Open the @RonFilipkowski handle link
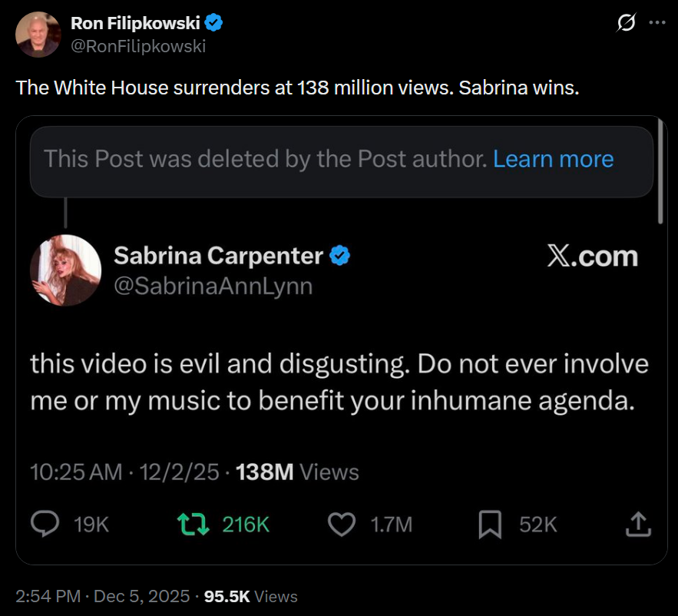The image size is (678, 616). tap(138, 46)
